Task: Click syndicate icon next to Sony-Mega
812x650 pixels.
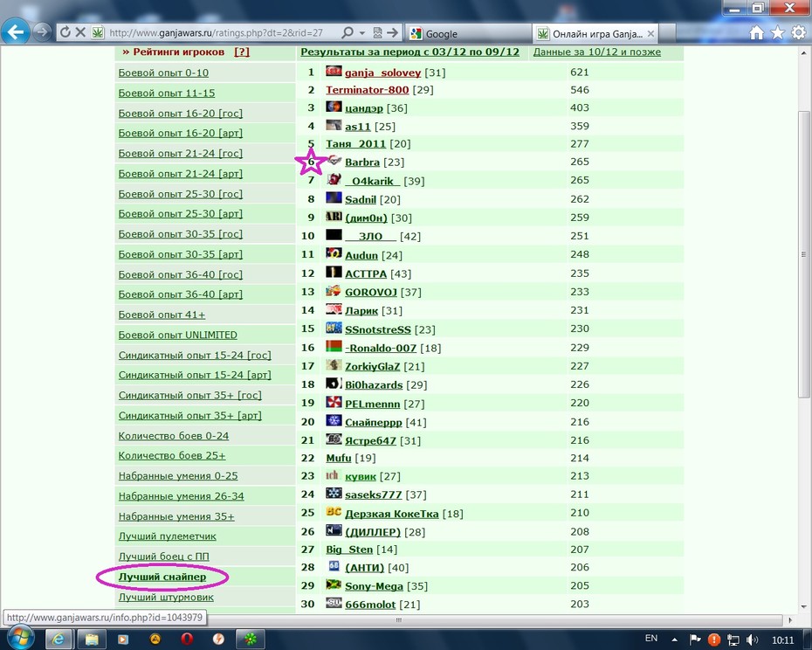Action: pyautogui.click(x=334, y=584)
